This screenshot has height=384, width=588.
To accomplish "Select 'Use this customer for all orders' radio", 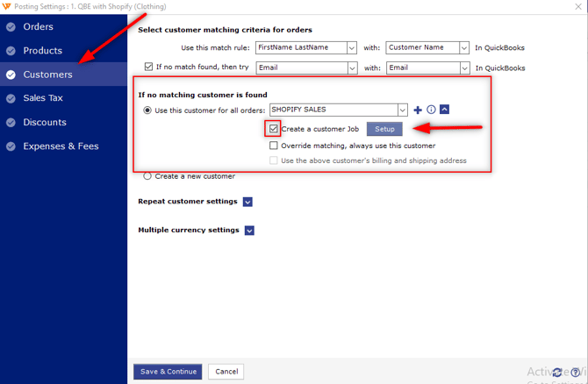I will click(x=147, y=110).
